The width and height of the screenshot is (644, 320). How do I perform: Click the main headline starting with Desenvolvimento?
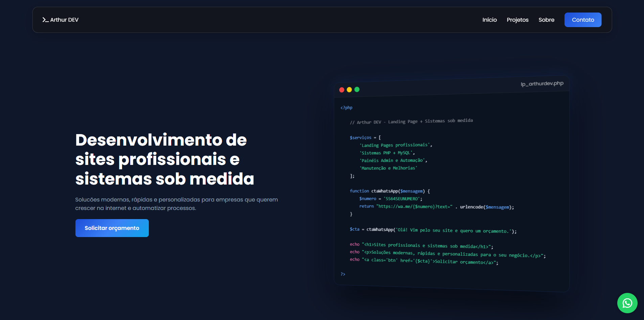pos(164,159)
